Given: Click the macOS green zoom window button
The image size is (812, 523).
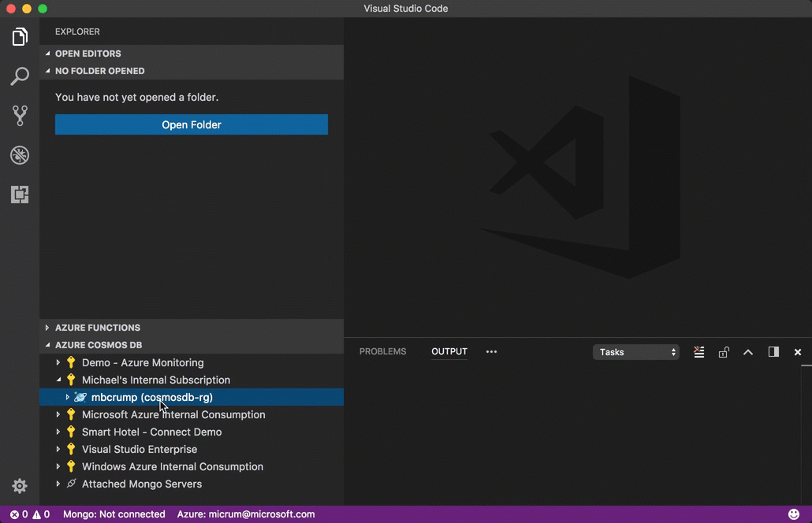Looking at the screenshot, I should pyautogui.click(x=43, y=9).
